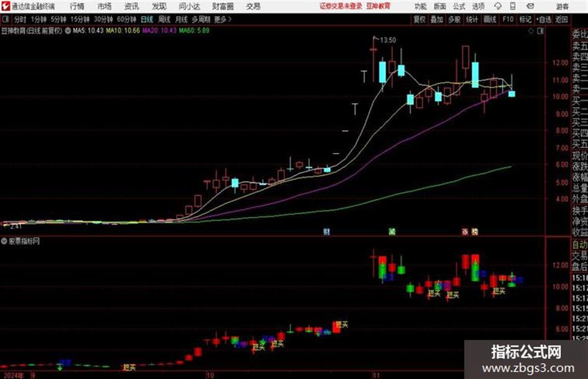Click the 标记 mark toolbar button
This screenshot has height=379, width=588.
[x=525, y=19]
